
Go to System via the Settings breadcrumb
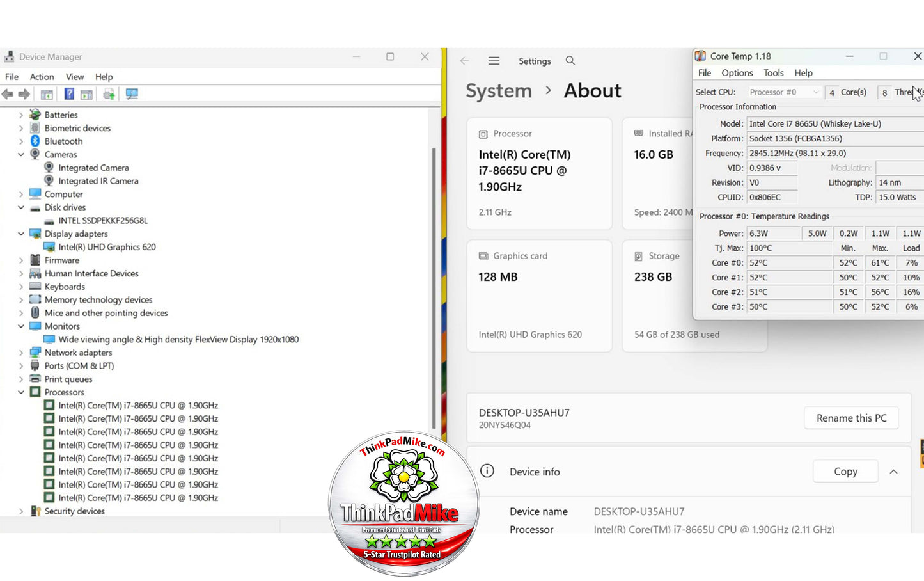pos(499,91)
